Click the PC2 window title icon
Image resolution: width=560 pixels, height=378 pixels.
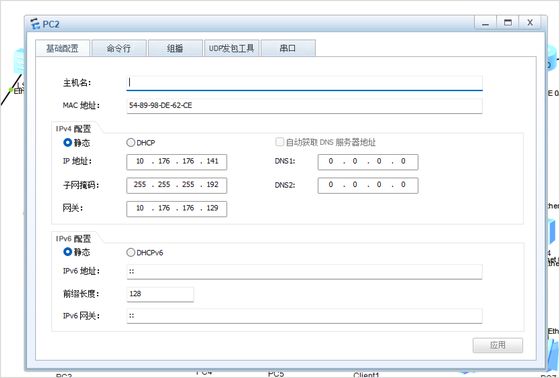(x=35, y=24)
